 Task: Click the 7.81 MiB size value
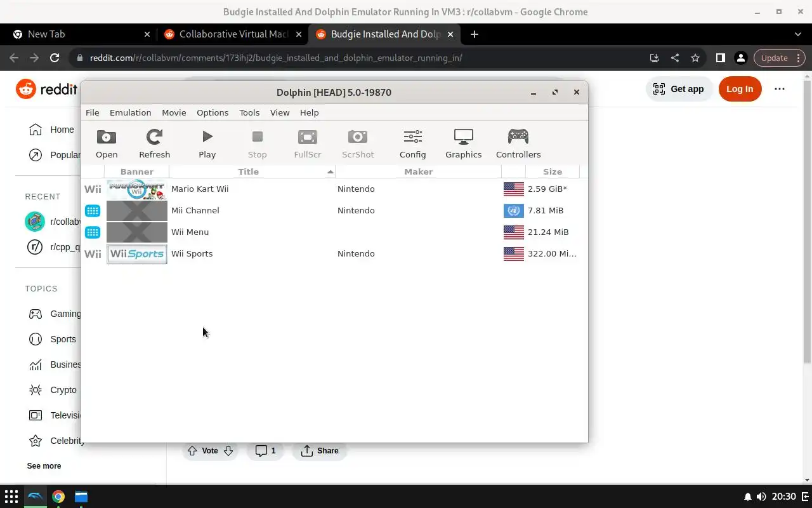tap(546, 210)
